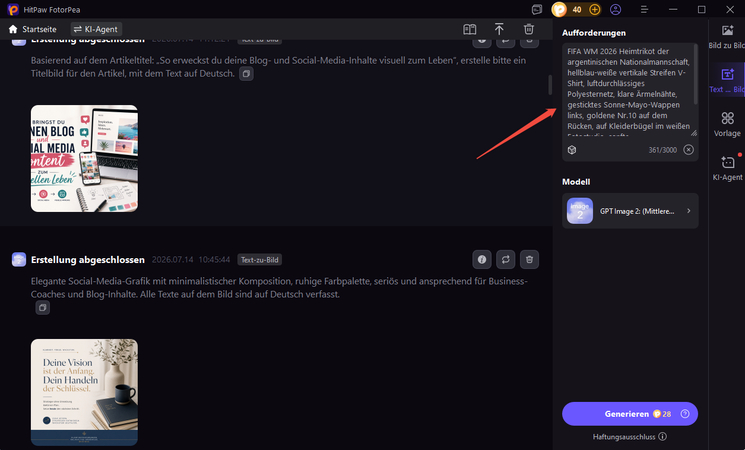This screenshot has height=450, width=745.
Task: Open the guide book icon in toolbar
Action: click(469, 29)
